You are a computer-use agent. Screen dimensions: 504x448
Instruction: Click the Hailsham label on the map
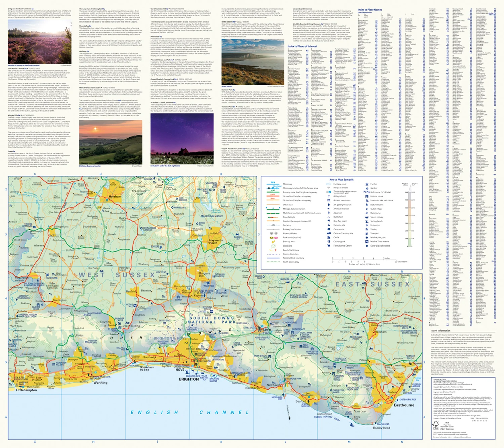point(381,332)
